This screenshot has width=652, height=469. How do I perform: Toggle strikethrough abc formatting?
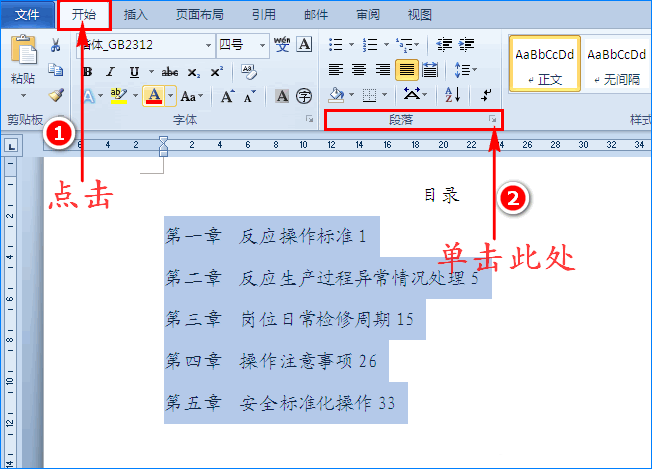tap(170, 72)
